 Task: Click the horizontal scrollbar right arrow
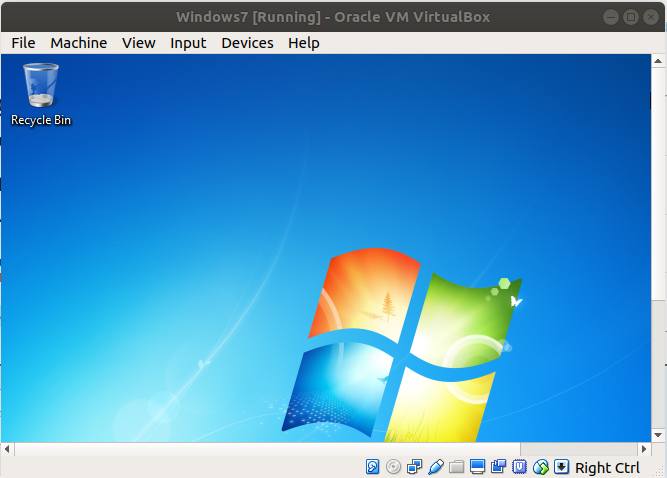(644, 449)
